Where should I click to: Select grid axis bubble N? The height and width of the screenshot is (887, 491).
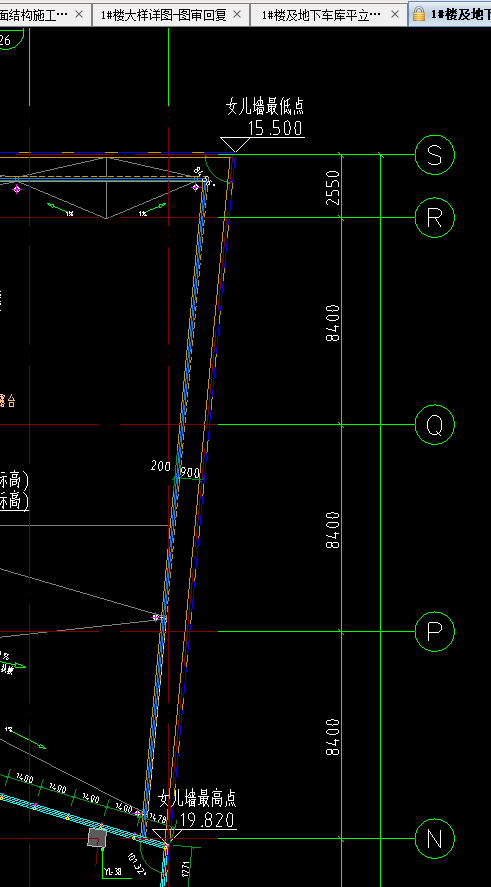[434, 838]
